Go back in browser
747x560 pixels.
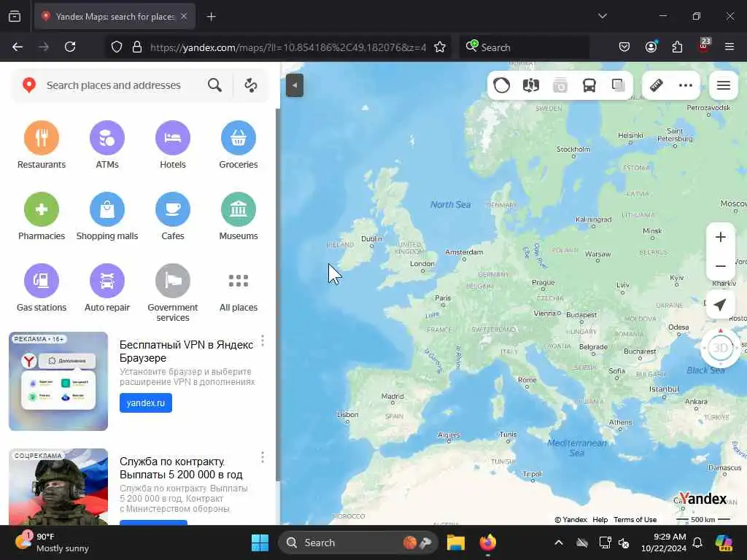pyautogui.click(x=18, y=47)
